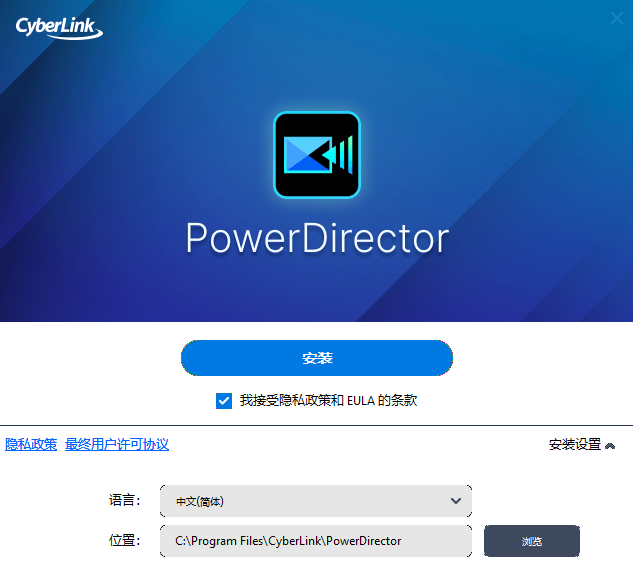Click the install location path field
Image resolution: width=633 pixels, height=569 pixels.
314,541
